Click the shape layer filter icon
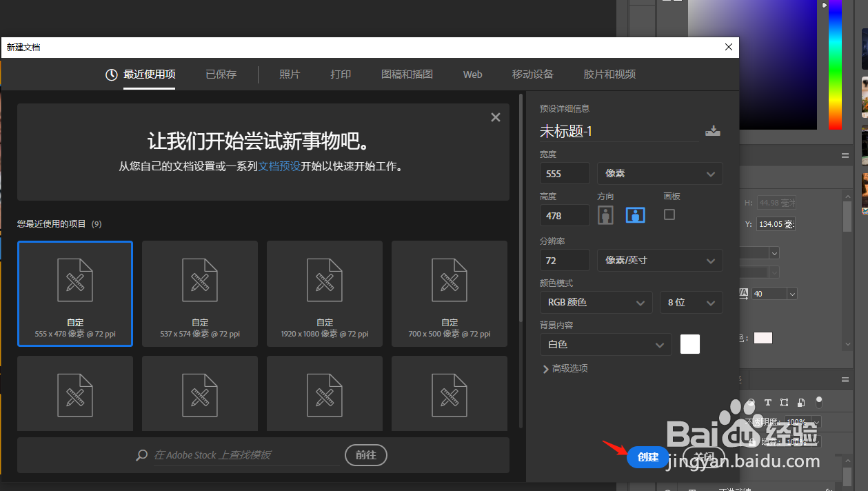 click(x=784, y=402)
